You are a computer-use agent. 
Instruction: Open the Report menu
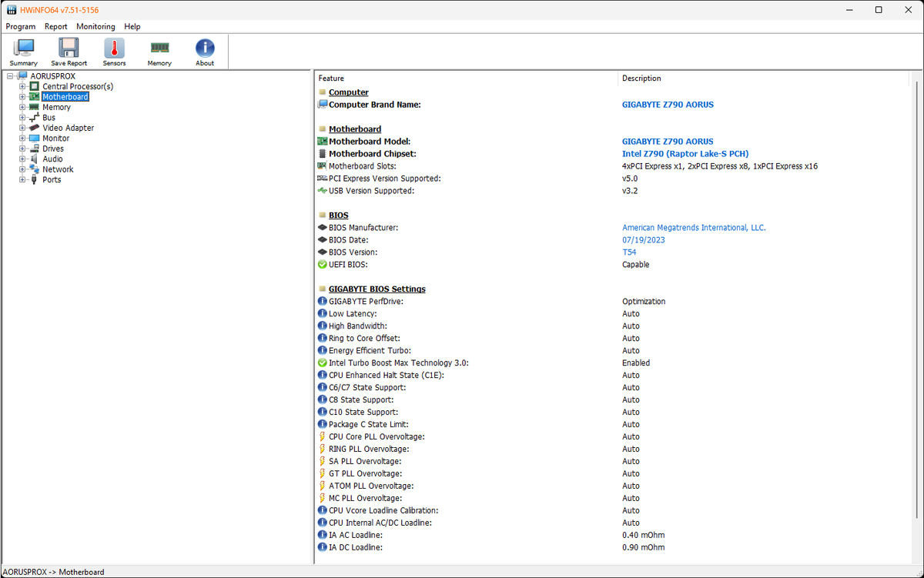55,26
